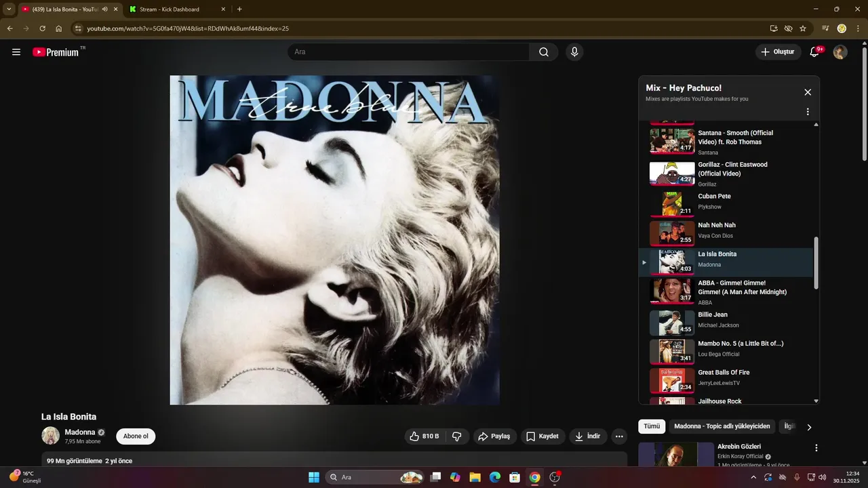The width and height of the screenshot is (868, 488).
Task: Click the Abone ol subscribe button
Action: [136, 436]
